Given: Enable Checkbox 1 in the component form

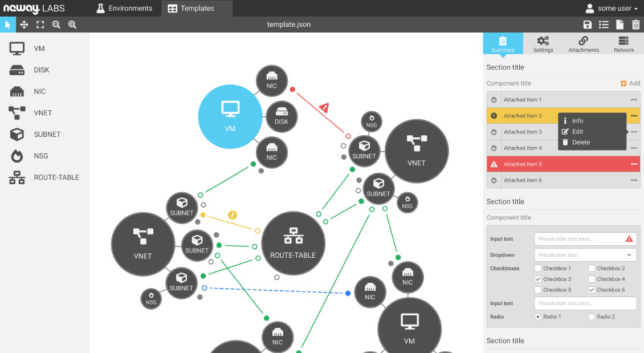Looking at the screenshot, I should pyautogui.click(x=537, y=268).
